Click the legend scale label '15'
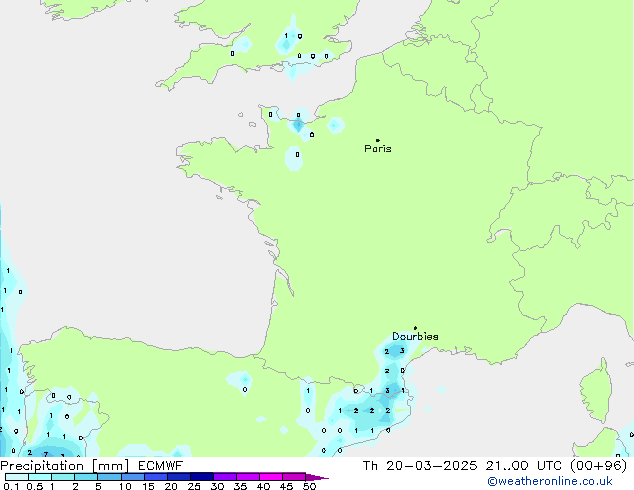 pos(148,486)
